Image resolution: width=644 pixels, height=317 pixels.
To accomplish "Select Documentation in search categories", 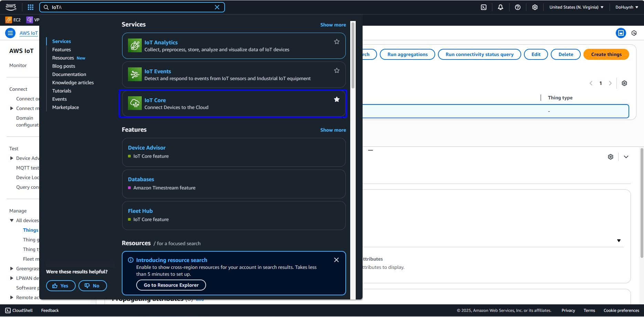I will [x=69, y=74].
